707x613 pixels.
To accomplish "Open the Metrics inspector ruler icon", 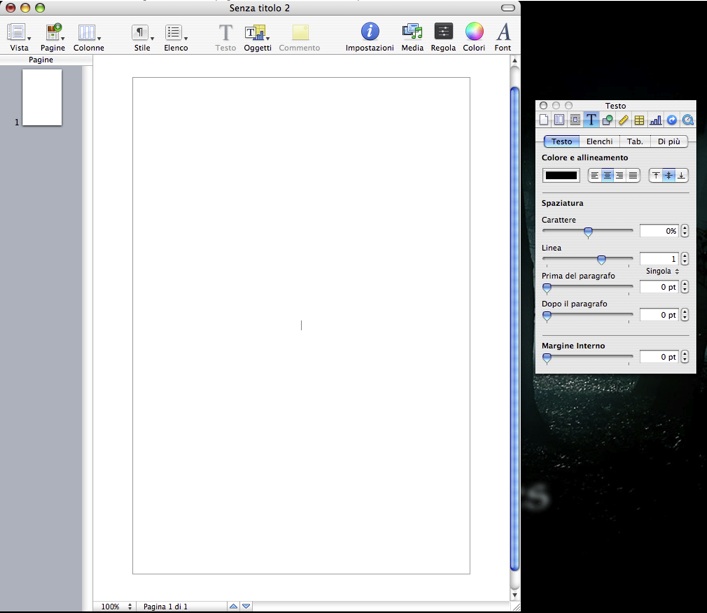I will 623,120.
